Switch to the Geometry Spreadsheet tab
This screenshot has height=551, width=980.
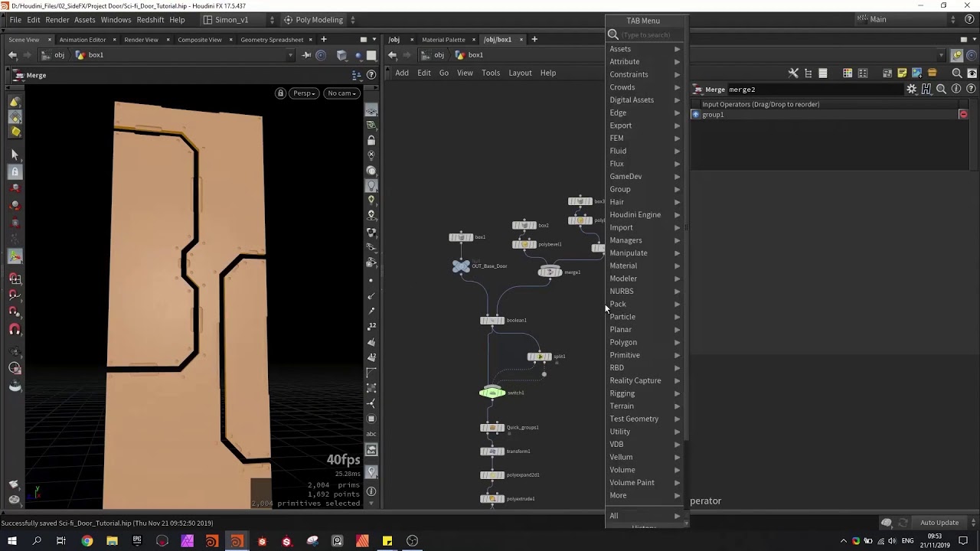click(272, 40)
